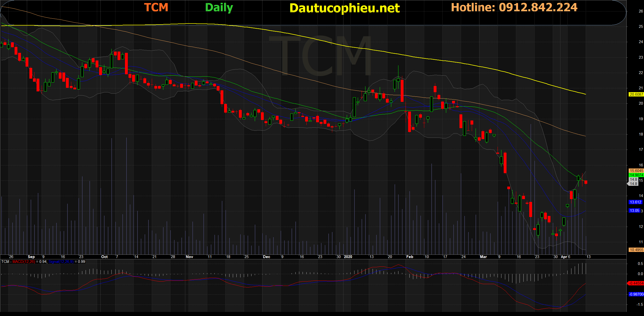The width and height of the screenshot is (644, 316).
Task: Click the yellow 20.6087 price tag
Action: click(x=636, y=94)
